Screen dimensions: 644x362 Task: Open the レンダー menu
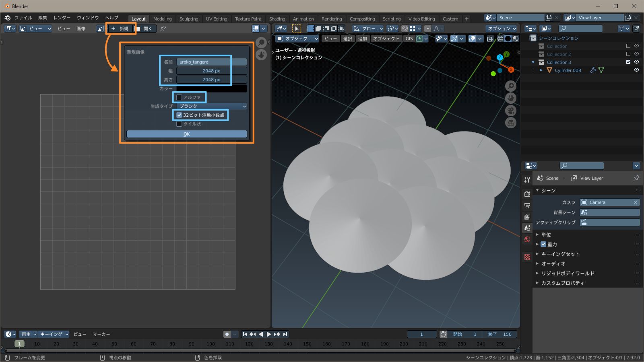(62, 18)
